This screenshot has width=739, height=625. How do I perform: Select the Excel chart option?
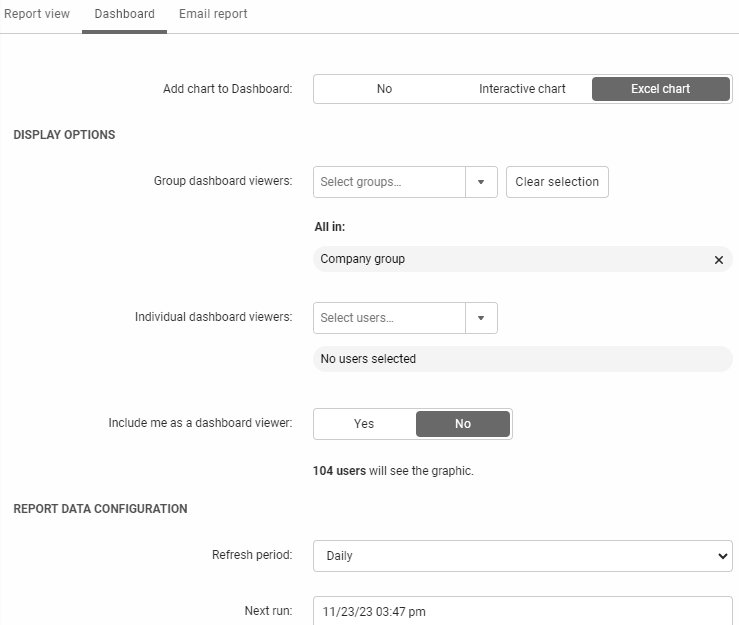click(660, 89)
